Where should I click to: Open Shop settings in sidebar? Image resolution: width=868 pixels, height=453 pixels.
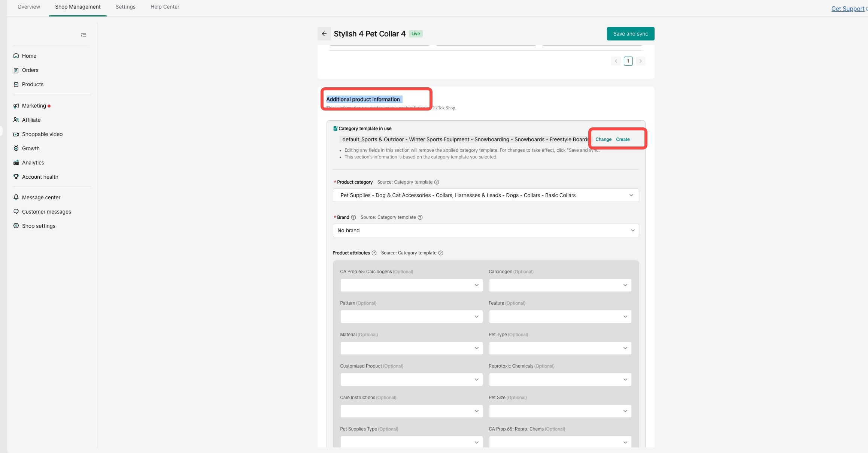pos(39,226)
